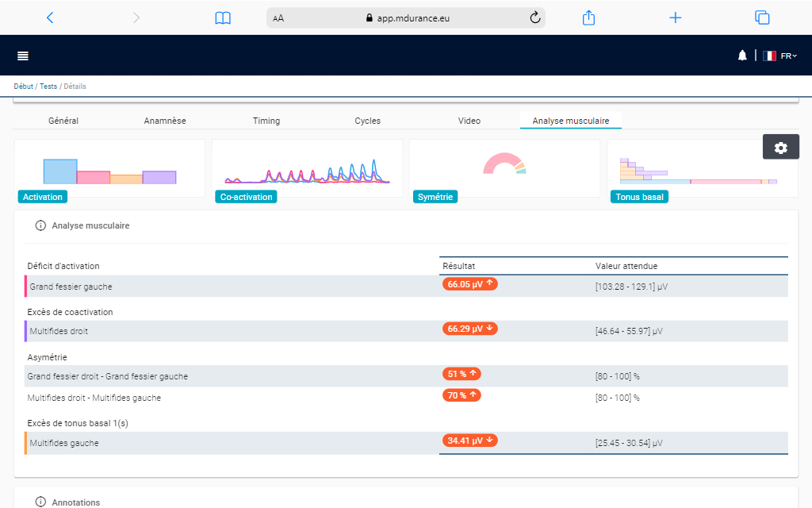Go back using Safari back arrow
Viewport: 812px width, 508px height.
[50, 17]
